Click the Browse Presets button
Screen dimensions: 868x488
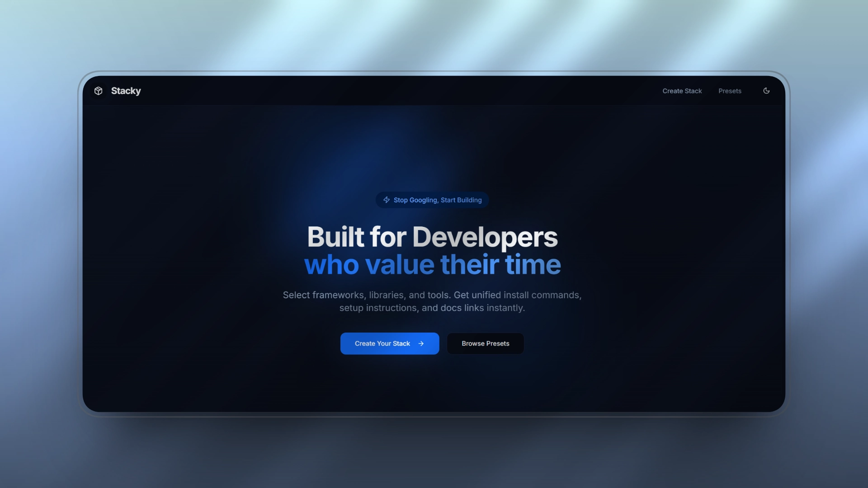tap(486, 343)
